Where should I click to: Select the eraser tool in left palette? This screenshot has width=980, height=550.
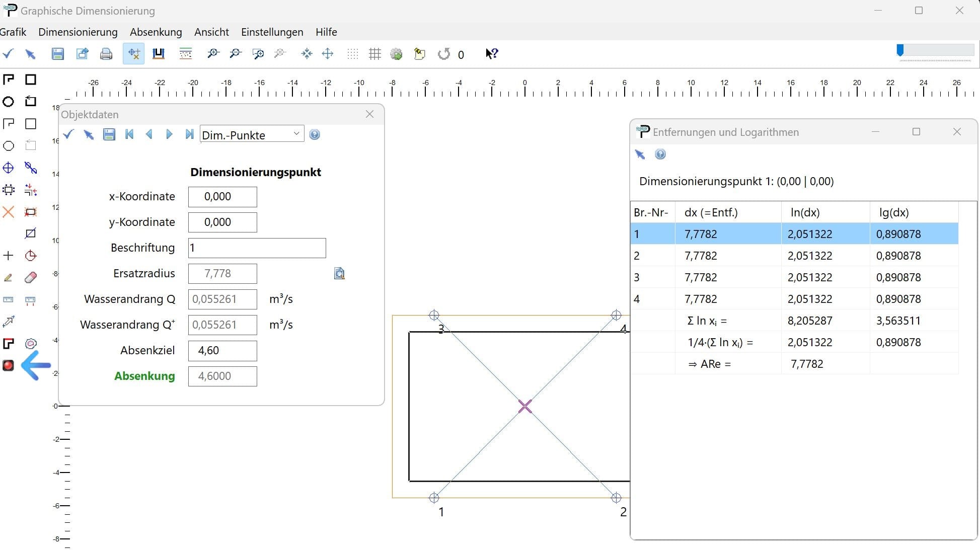(31, 278)
